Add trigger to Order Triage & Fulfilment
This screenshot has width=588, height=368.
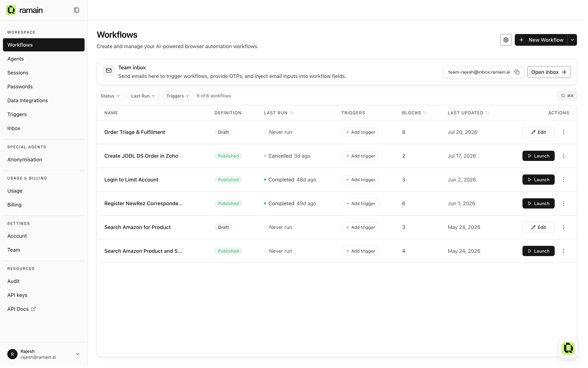(360, 132)
